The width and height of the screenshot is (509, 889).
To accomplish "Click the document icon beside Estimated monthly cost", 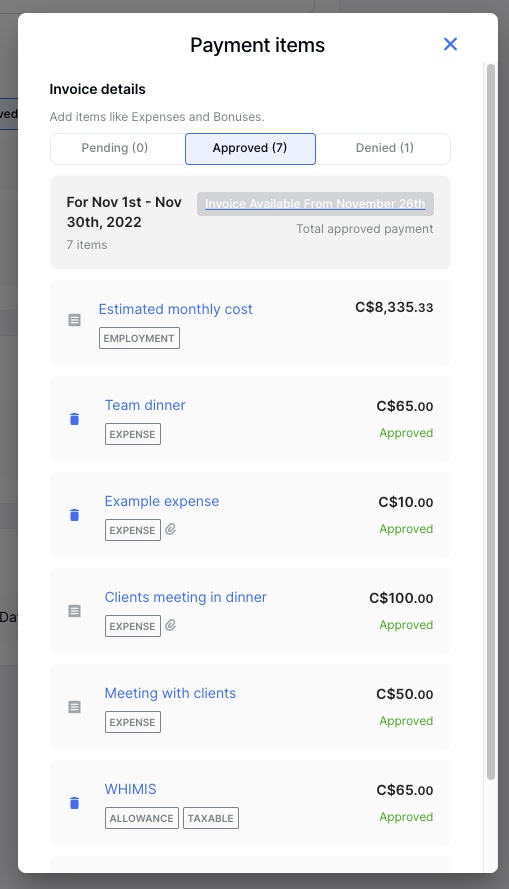I will coord(74,320).
